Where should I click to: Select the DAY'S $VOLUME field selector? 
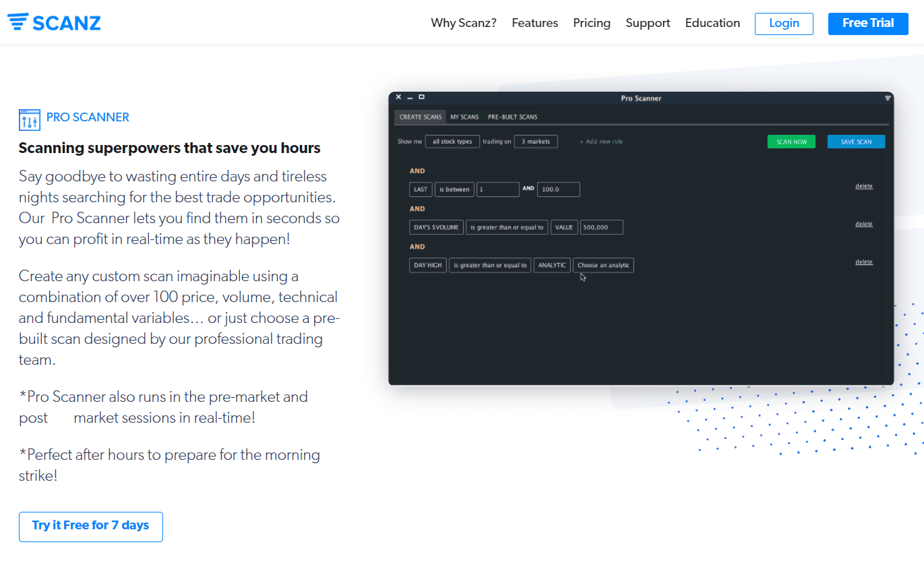coord(436,227)
